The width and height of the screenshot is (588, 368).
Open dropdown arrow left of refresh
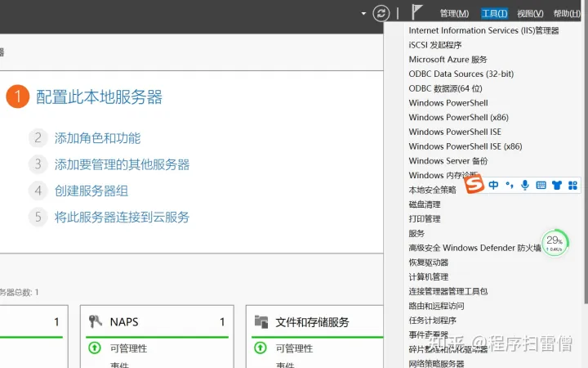coord(363,14)
